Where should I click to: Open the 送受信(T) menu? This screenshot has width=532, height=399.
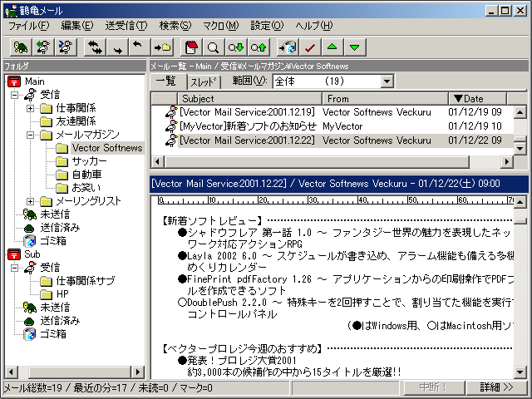tap(126, 26)
